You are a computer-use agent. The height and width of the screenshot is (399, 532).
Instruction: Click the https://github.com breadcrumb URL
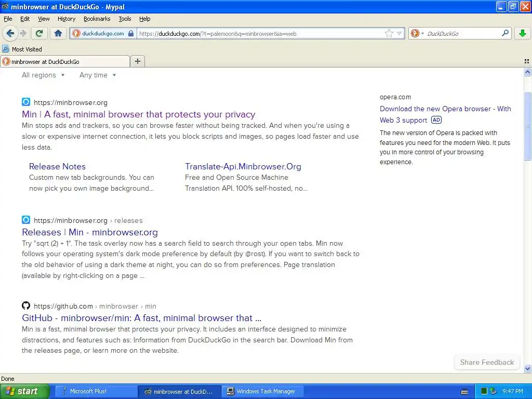pos(63,306)
